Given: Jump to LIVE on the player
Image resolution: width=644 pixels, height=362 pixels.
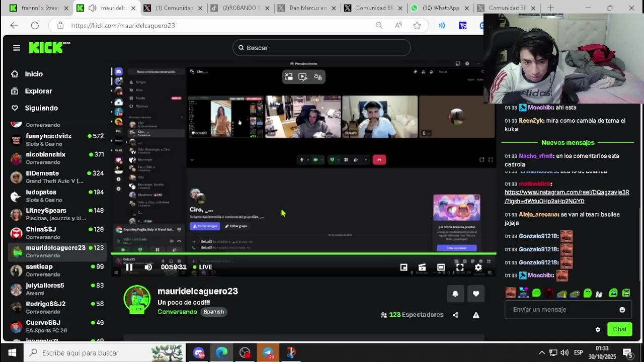Looking at the screenshot, I should 202,267.
